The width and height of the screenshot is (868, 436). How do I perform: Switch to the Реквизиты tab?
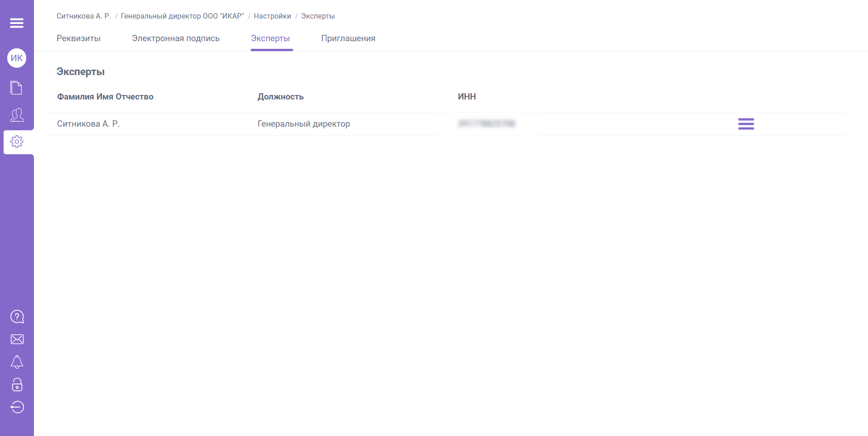78,38
